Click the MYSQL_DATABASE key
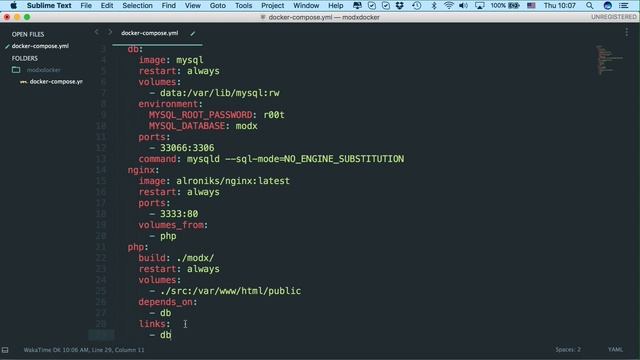This screenshot has height=360, width=640. tap(187, 126)
